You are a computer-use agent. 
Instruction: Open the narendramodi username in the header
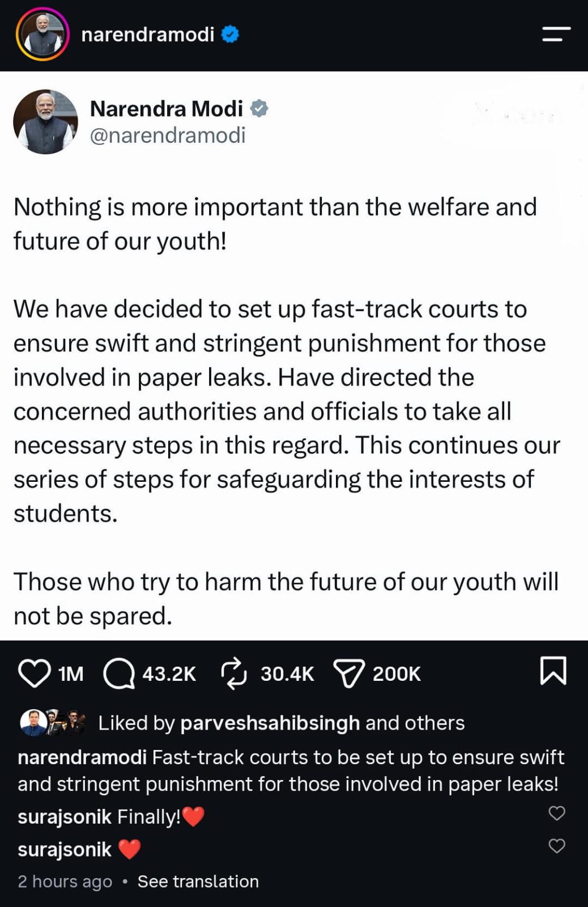(x=147, y=35)
